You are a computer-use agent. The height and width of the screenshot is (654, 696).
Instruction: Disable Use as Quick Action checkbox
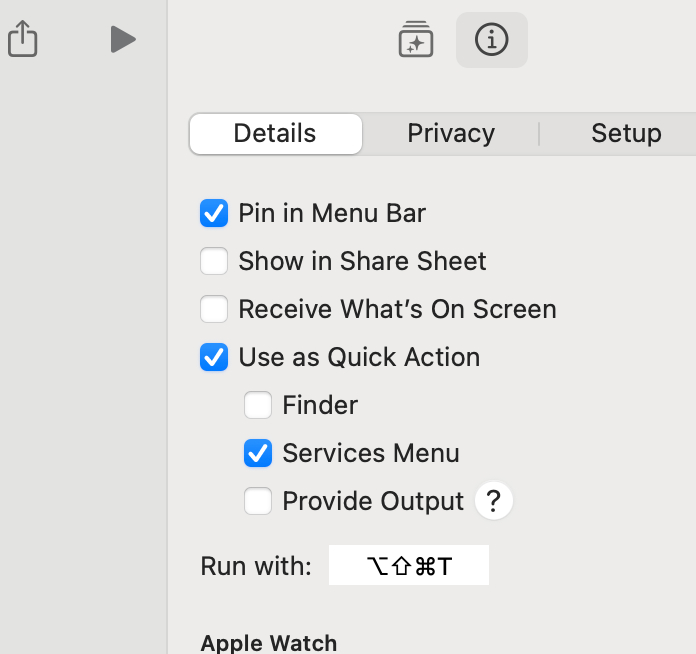[214, 357]
